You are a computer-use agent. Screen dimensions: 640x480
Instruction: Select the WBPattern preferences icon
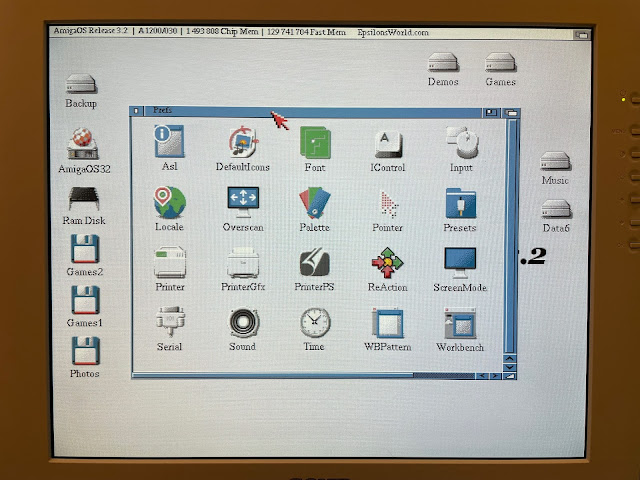pyautogui.click(x=388, y=323)
